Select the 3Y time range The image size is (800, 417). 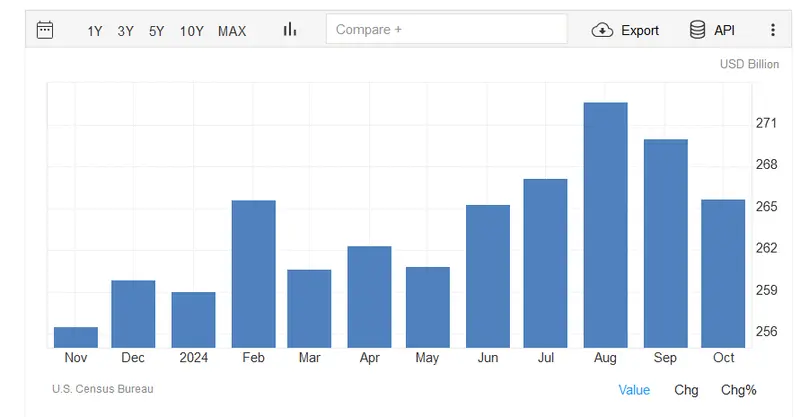pos(126,31)
